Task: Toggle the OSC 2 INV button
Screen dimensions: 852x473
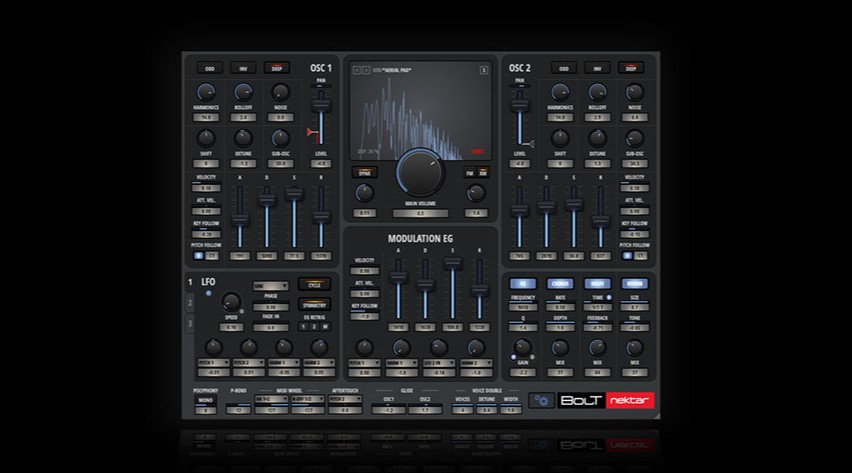Action: coord(598,68)
